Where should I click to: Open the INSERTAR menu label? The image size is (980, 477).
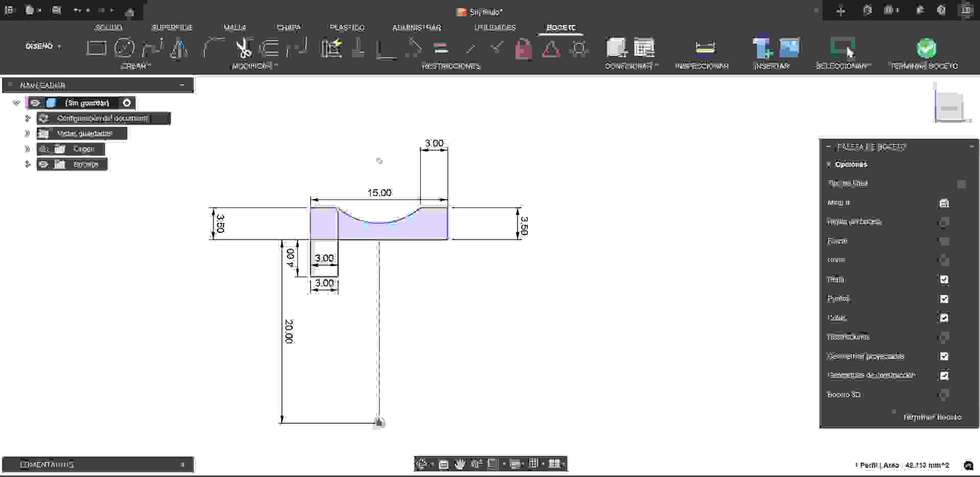point(771,66)
